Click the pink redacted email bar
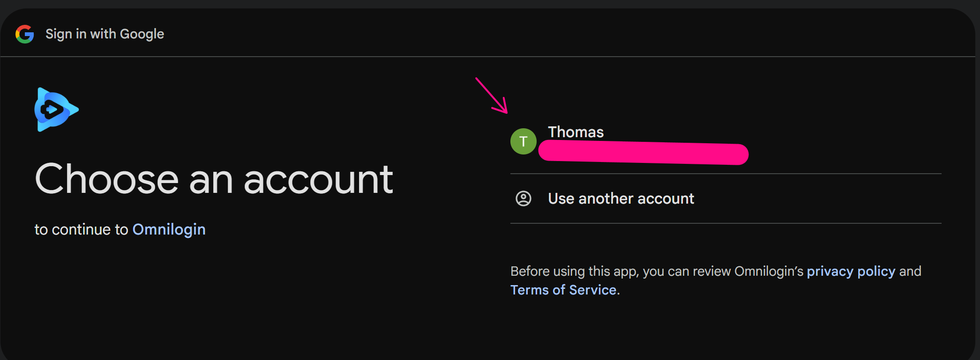980x360 pixels. click(x=643, y=154)
